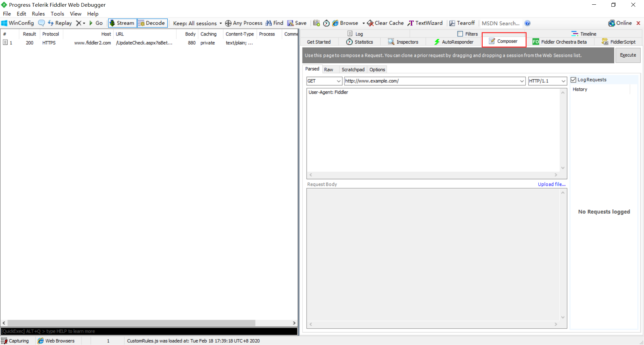Image resolution: width=644 pixels, height=345 pixels.
Task: Tear off the panel with Tearoff
Action: pos(462,23)
